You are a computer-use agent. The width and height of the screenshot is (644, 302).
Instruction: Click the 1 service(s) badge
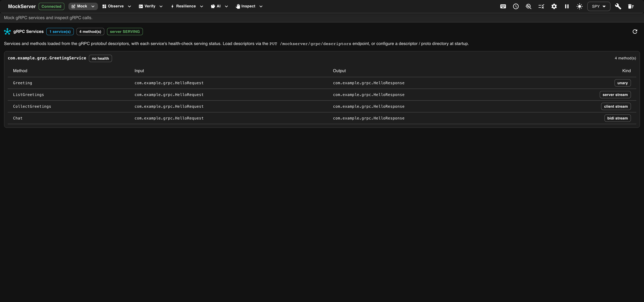pos(60,32)
